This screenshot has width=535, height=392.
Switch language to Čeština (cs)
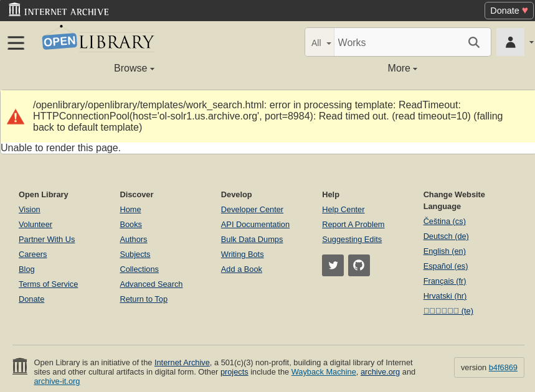pos(445,222)
